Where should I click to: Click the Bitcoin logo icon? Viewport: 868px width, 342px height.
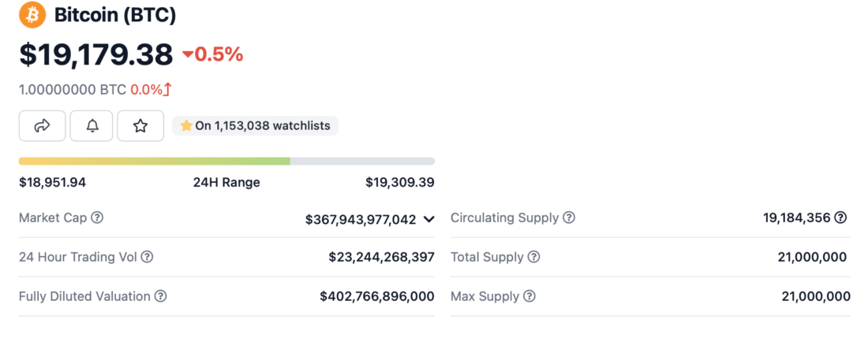click(32, 15)
